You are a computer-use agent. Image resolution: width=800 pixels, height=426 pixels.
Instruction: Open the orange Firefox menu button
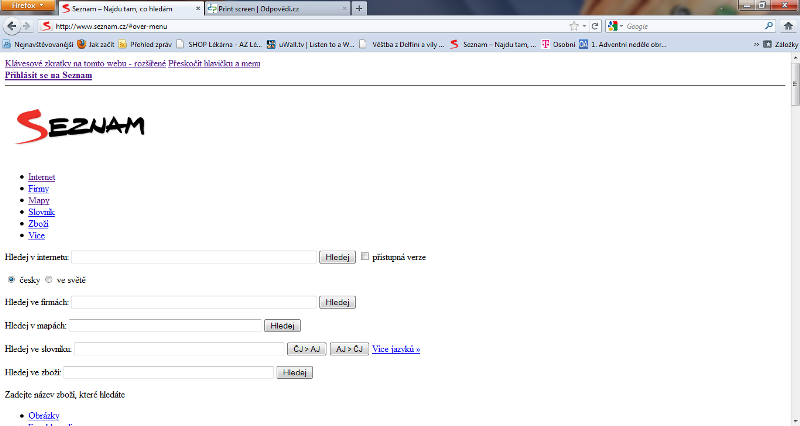coord(28,5)
